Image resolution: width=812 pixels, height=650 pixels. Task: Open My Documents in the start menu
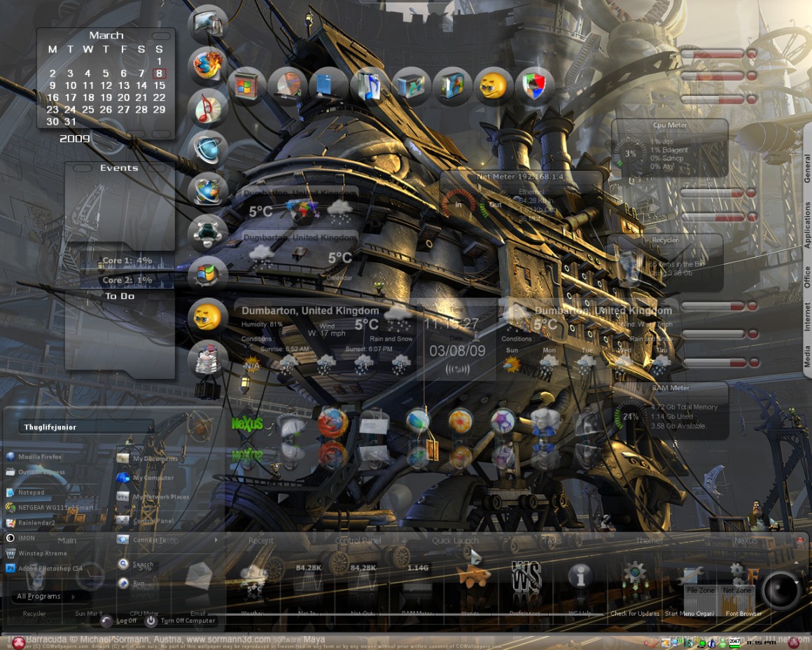point(148,458)
